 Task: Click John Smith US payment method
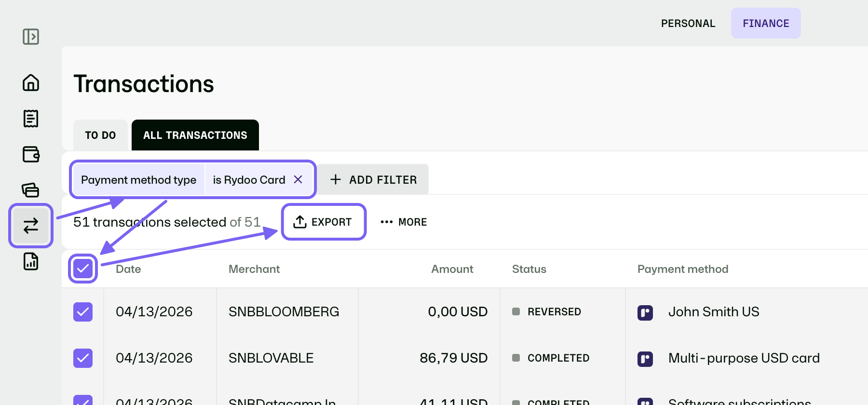(x=714, y=312)
